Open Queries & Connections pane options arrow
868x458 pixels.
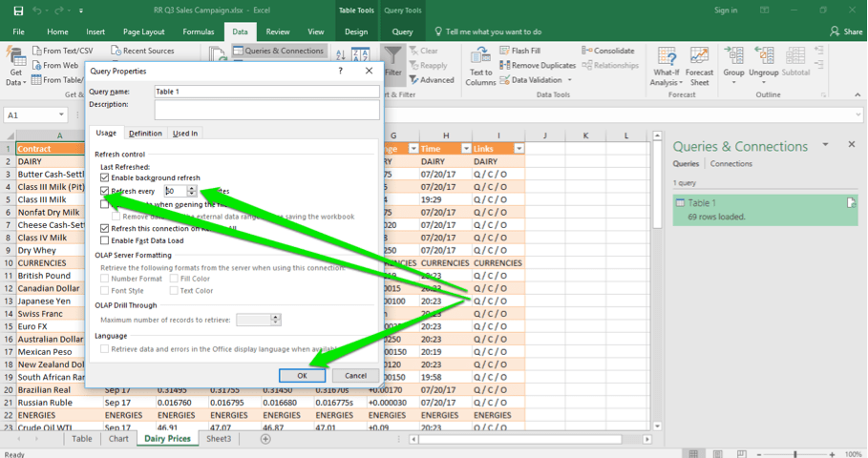[825, 144]
